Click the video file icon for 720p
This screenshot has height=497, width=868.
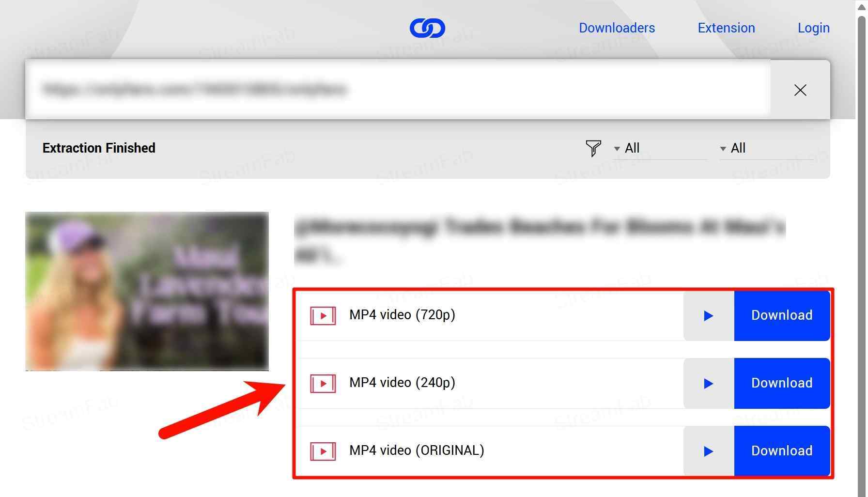pos(323,316)
